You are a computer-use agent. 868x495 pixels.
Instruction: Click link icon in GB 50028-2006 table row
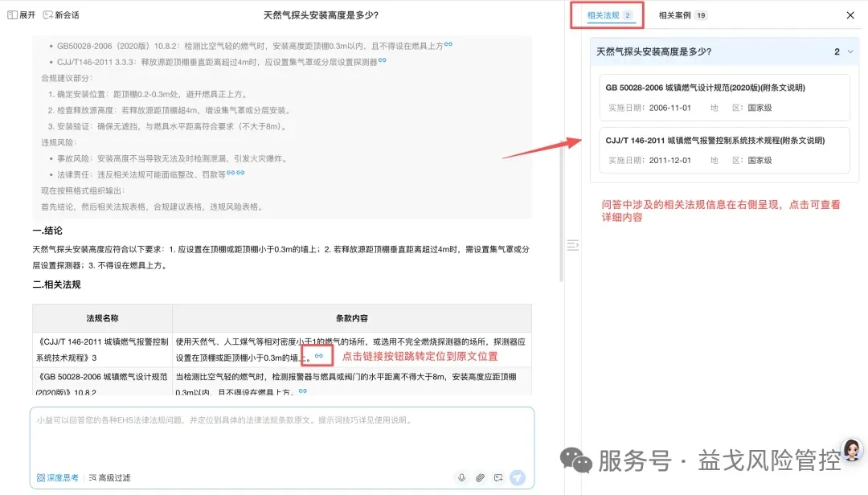point(303,391)
